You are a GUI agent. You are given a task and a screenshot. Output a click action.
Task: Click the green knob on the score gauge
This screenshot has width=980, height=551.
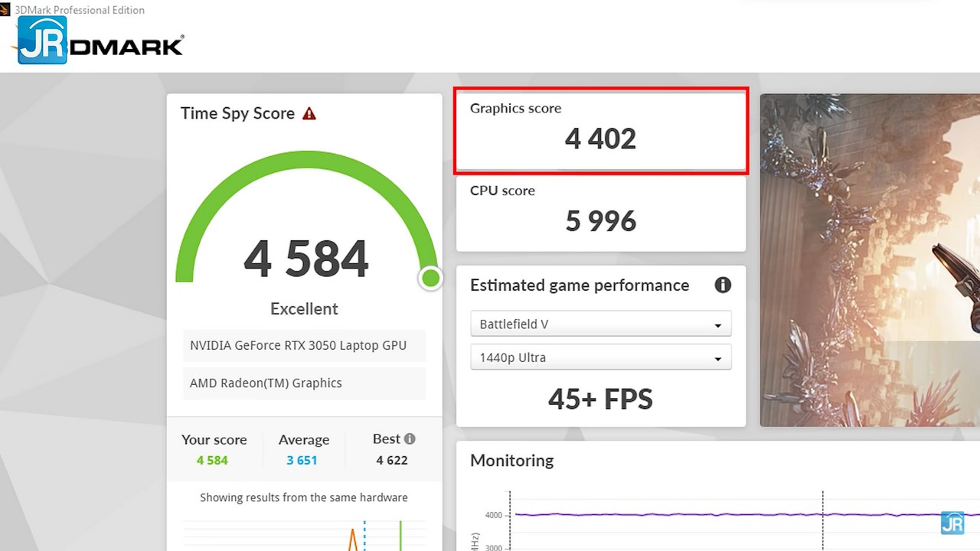coord(430,279)
